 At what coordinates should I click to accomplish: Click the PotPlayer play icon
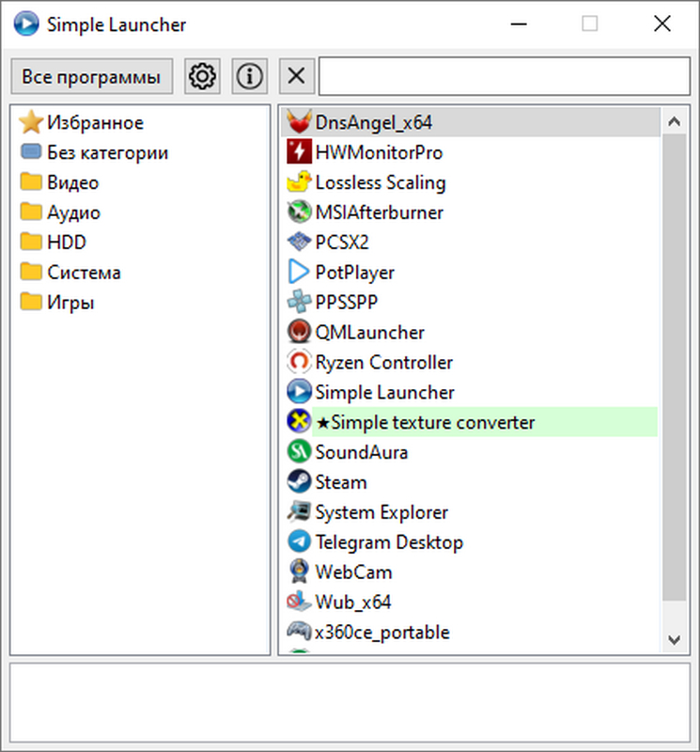[x=299, y=272]
